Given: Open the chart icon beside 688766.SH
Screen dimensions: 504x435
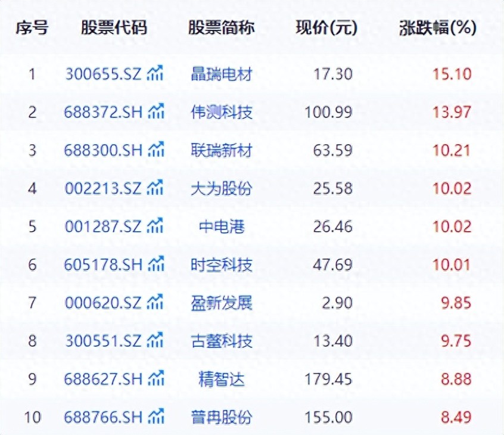Looking at the screenshot, I should tap(156, 417).
